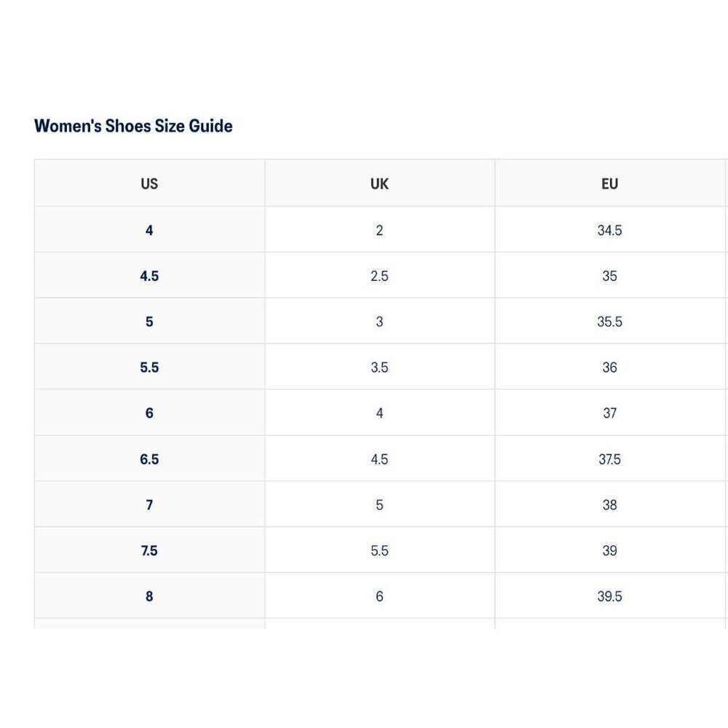Select the EU column header
This screenshot has width=728, height=728.
point(609,183)
